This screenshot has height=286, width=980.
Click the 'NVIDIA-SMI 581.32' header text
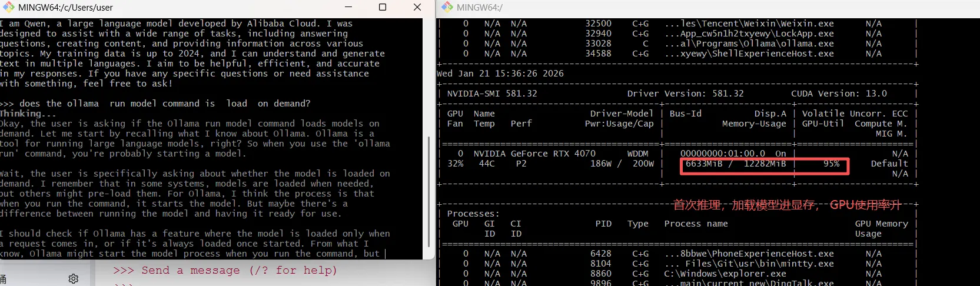pyautogui.click(x=492, y=94)
